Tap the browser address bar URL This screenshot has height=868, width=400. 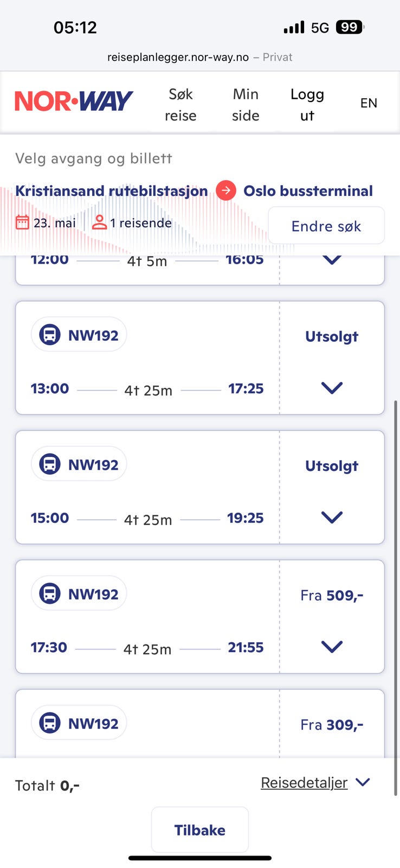[178, 57]
